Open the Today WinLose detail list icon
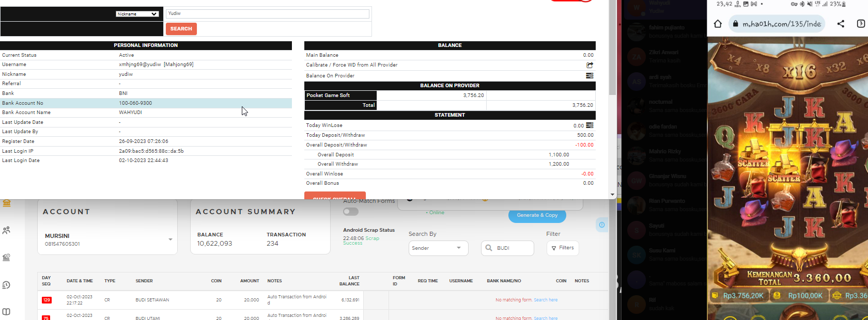 tap(590, 125)
